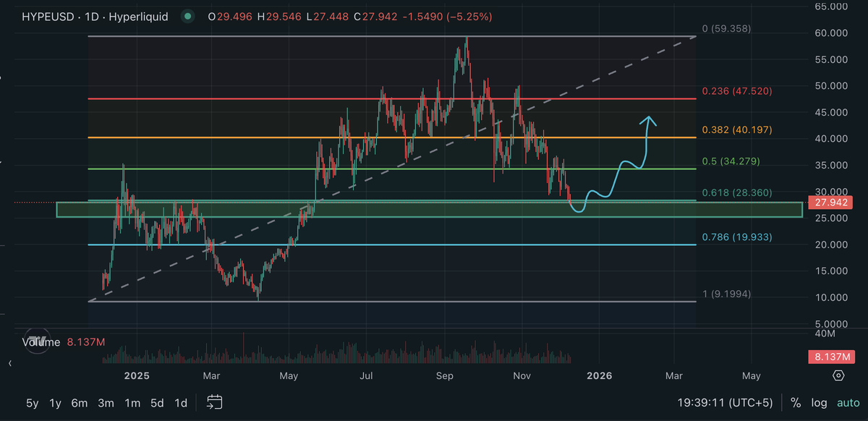Select the 6m time range
This screenshot has height=421, width=868.
click(80, 403)
